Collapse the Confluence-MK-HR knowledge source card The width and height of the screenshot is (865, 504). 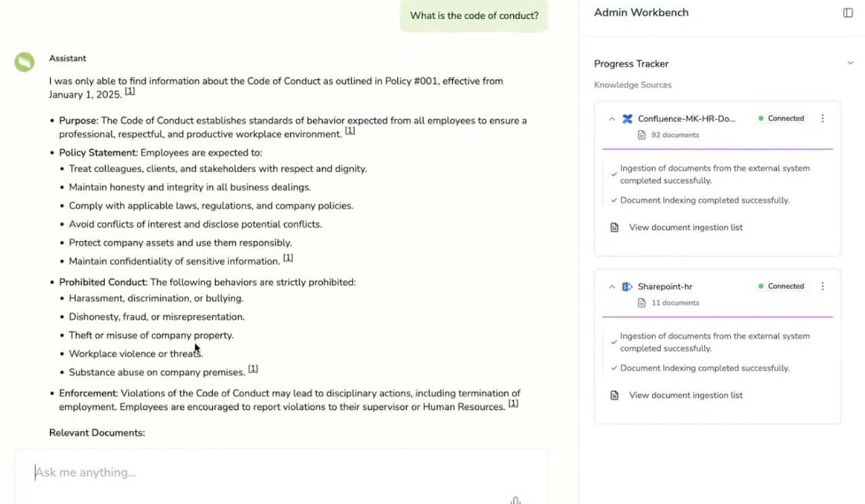[x=611, y=119]
